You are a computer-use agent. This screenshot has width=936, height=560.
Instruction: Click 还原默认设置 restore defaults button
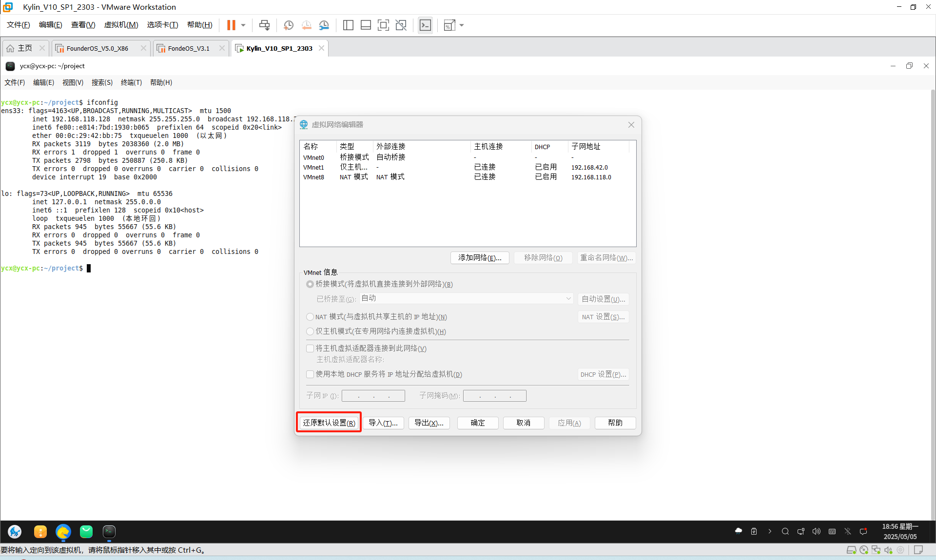(329, 423)
